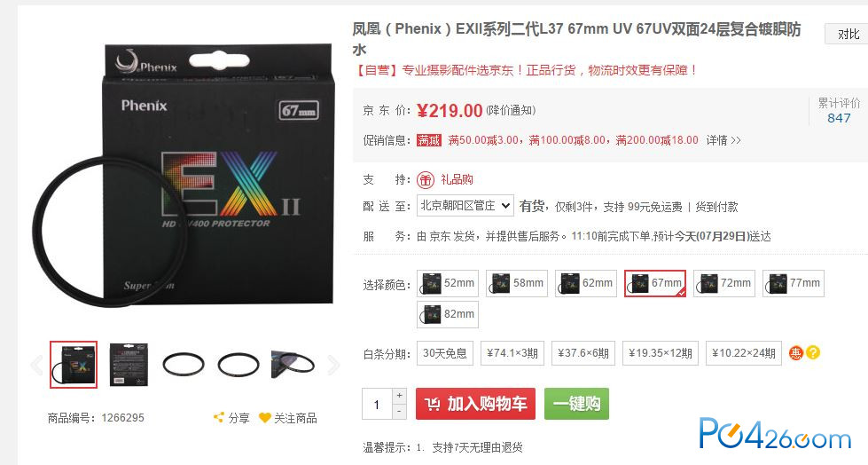Select the 77mm size option
The height and width of the screenshot is (465, 868).
pyautogui.click(x=794, y=283)
